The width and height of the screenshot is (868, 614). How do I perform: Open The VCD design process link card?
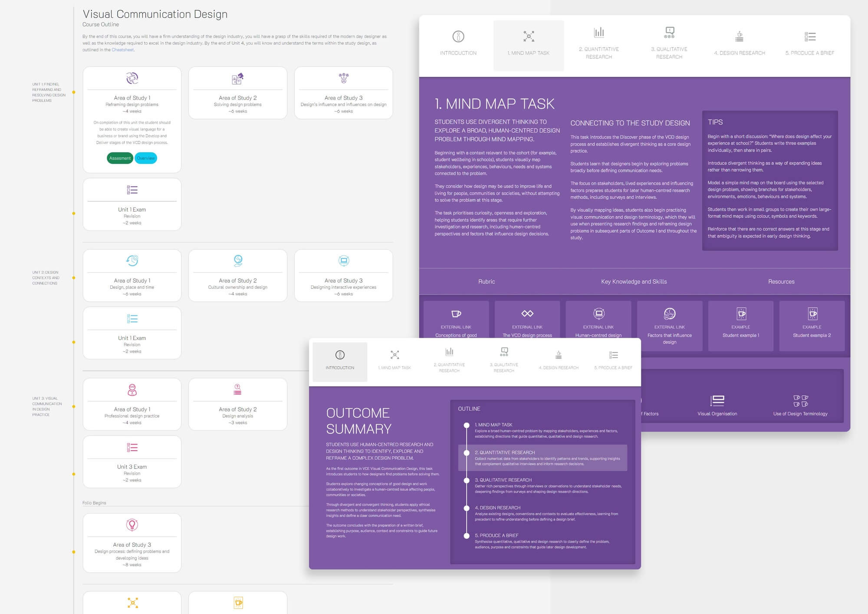(x=527, y=320)
